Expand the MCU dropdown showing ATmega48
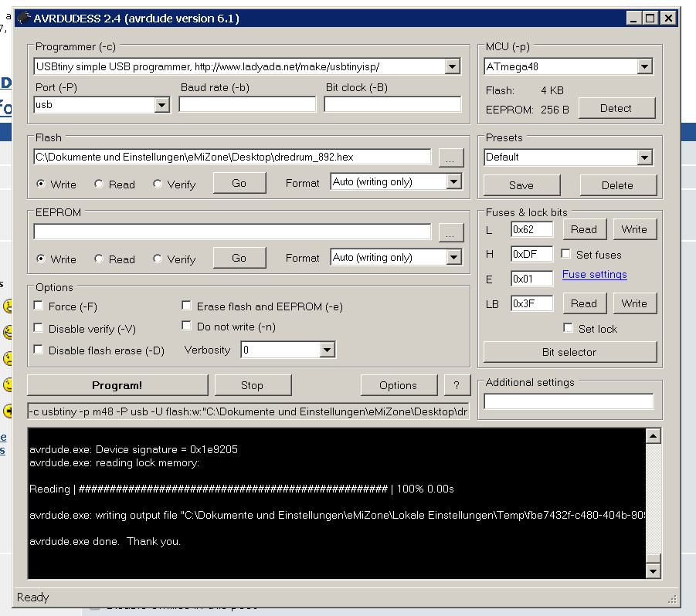The height and width of the screenshot is (616, 696). tap(645, 67)
